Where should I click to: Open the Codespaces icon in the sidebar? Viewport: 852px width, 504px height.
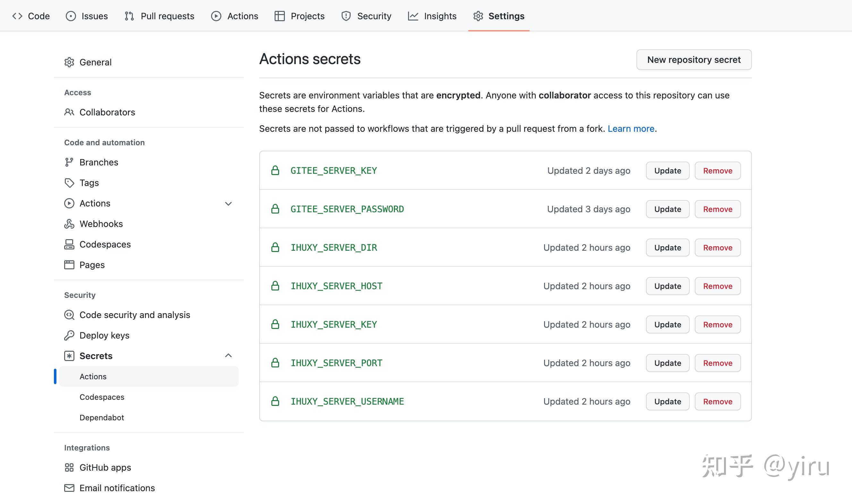coord(69,244)
